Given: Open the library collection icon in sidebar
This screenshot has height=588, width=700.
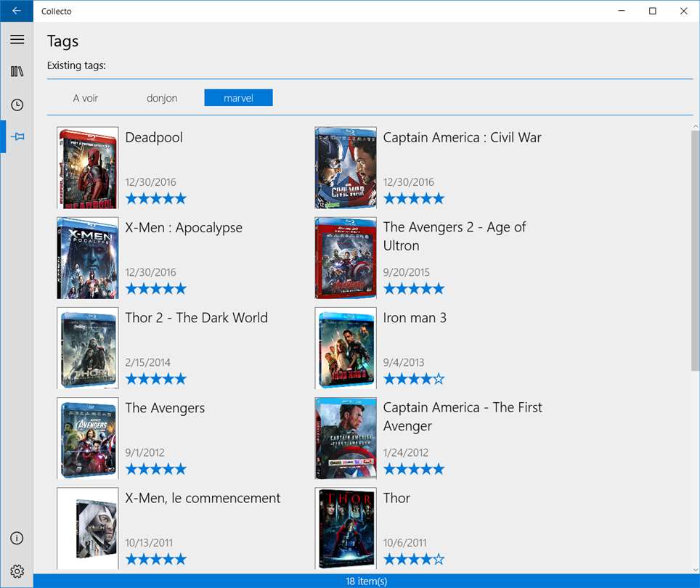Looking at the screenshot, I should coord(17,71).
